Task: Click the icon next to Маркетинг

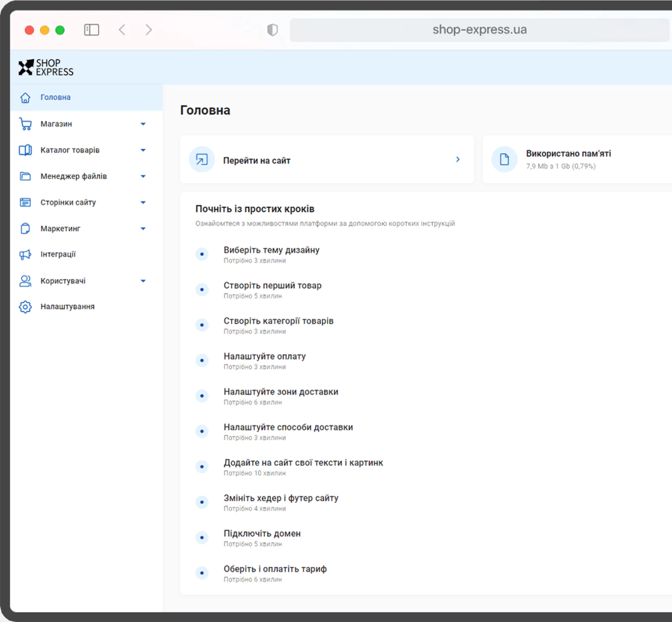Action: point(25,228)
